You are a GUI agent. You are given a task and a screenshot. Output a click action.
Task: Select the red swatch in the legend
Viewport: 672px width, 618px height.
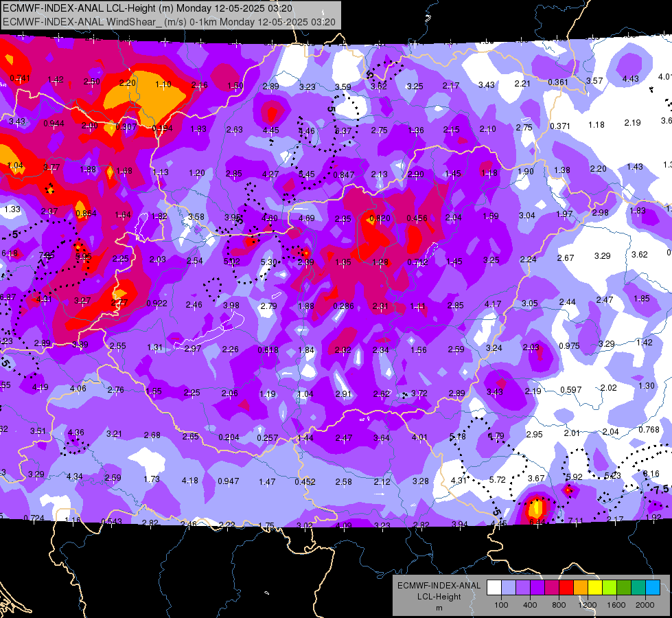coord(566,587)
